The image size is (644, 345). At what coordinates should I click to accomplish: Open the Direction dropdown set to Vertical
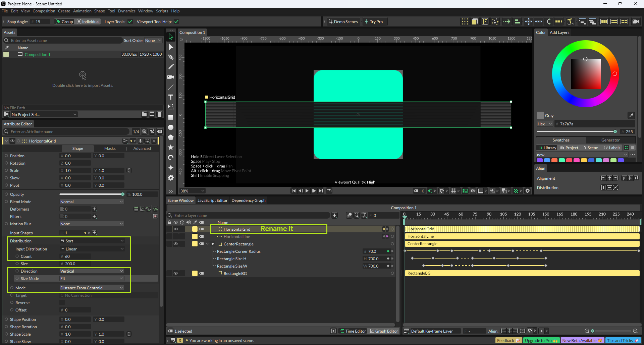[x=92, y=271]
